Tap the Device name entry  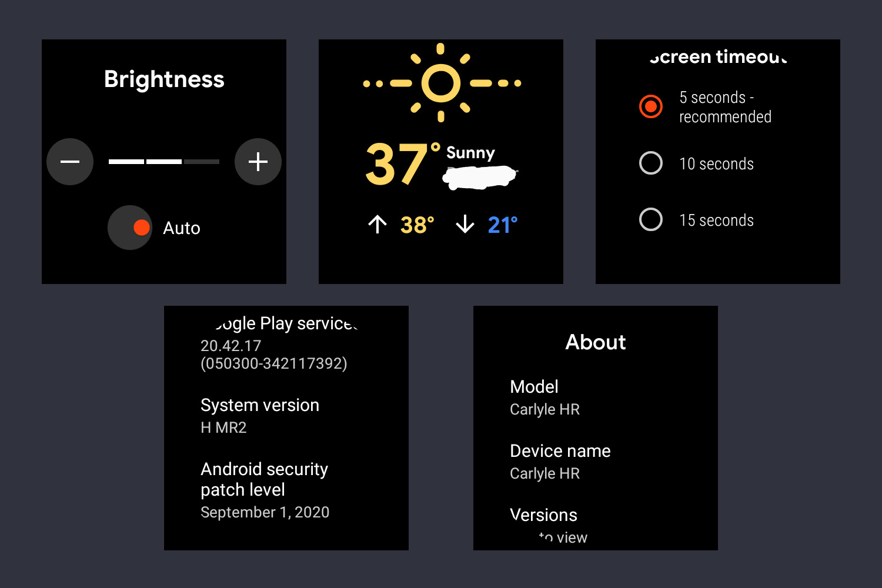(560, 462)
